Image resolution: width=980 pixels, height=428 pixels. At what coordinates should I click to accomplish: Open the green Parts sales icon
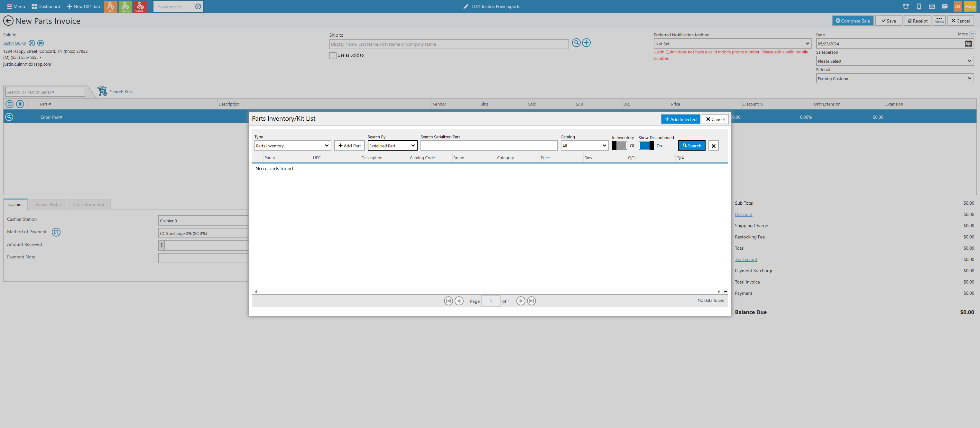tap(125, 6)
